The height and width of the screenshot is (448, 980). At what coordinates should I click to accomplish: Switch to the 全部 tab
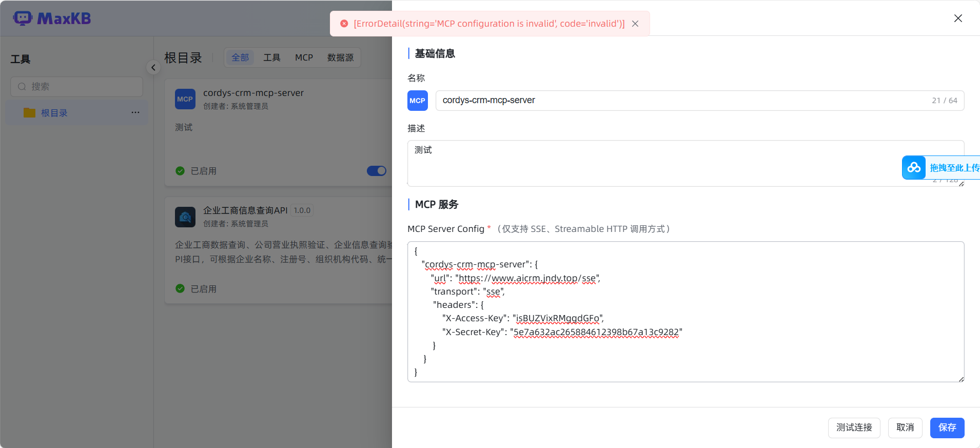[x=240, y=57]
